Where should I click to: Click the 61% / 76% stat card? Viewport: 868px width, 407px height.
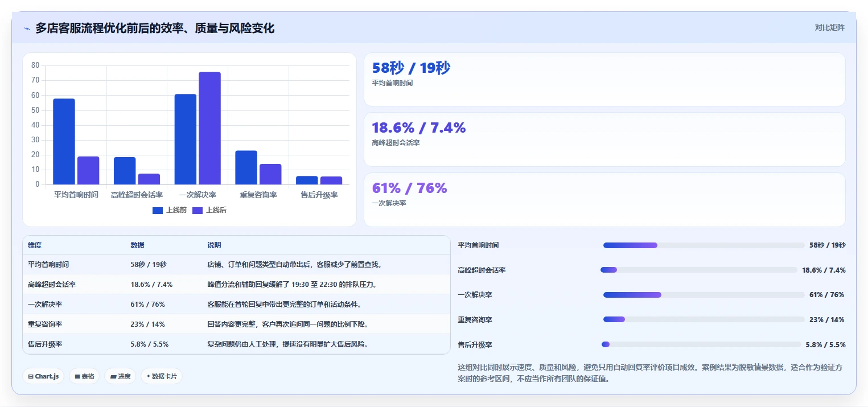604,200
